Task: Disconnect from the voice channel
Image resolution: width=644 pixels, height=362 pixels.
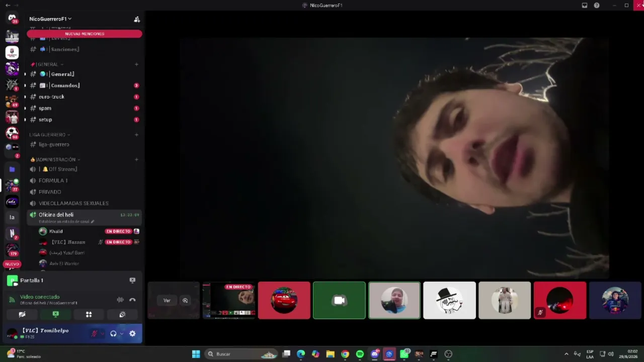Action: tap(132, 300)
